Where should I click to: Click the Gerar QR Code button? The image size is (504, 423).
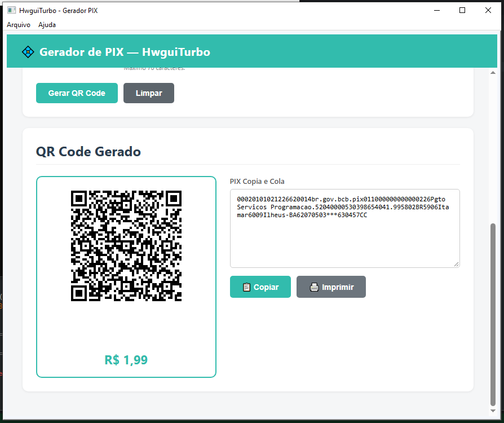77,93
